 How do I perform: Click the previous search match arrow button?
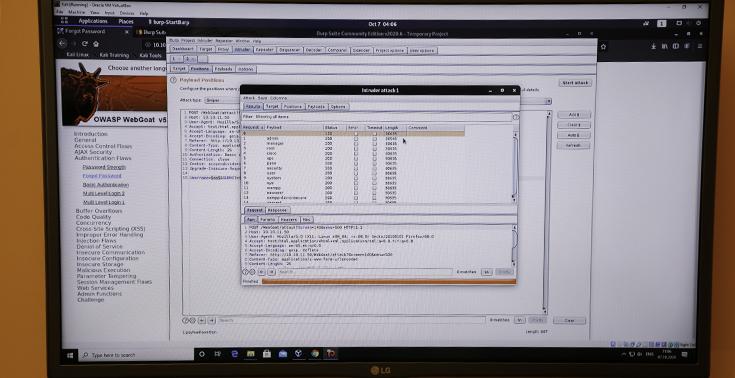coord(262,272)
